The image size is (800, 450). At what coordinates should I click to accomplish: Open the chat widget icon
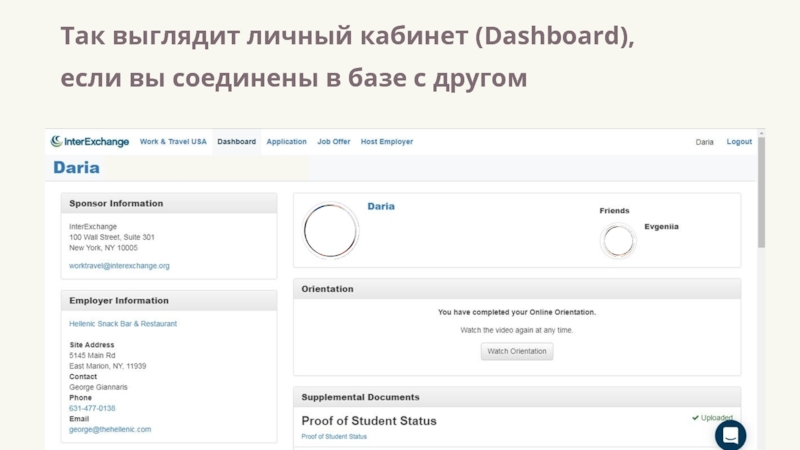(730, 435)
